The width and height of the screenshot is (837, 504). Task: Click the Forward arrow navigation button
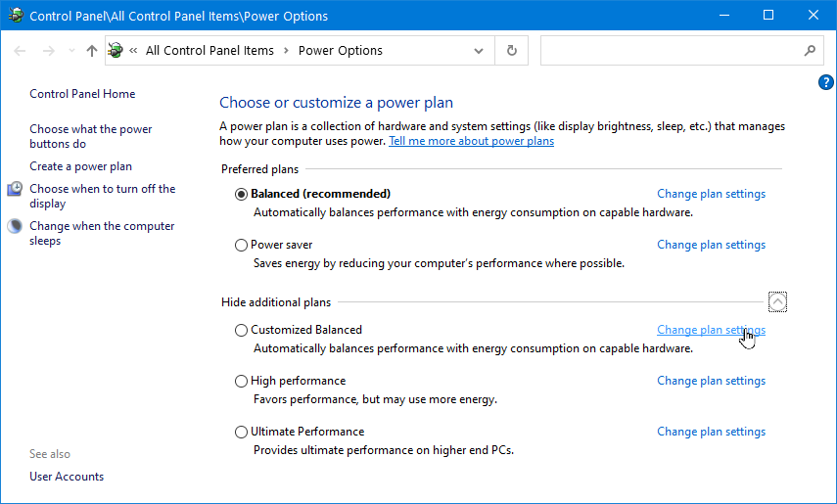point(49,51)
